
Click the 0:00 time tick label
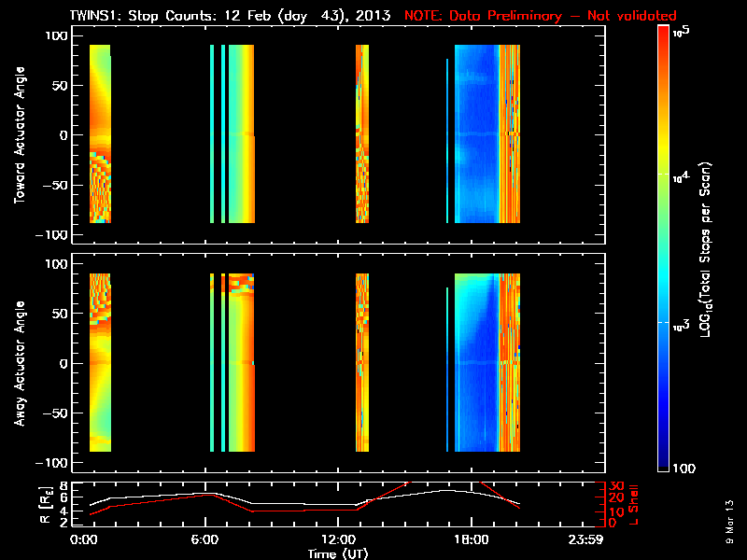pyautogui.click(x=84, y=540)
